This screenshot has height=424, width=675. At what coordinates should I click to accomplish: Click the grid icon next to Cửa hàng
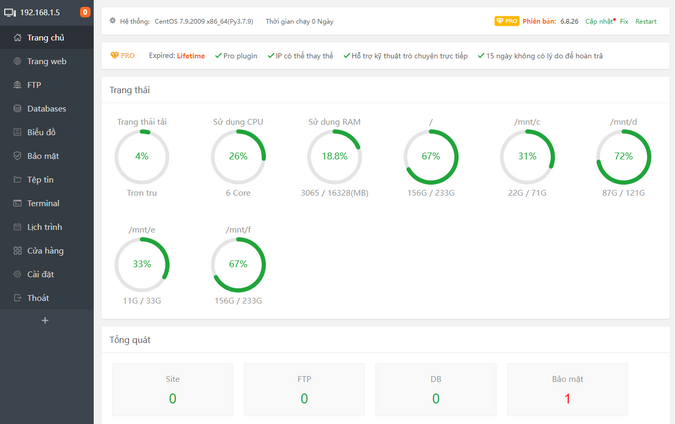coord(17,251)
